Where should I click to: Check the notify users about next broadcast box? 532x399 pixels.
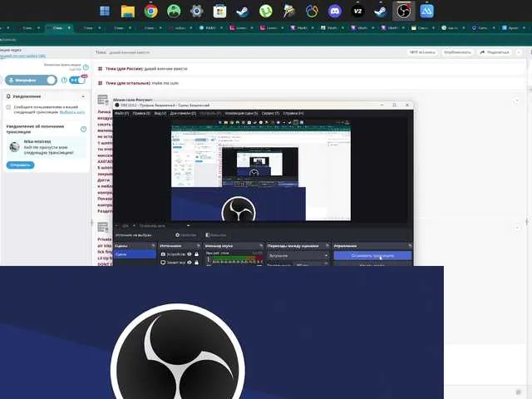8,107
